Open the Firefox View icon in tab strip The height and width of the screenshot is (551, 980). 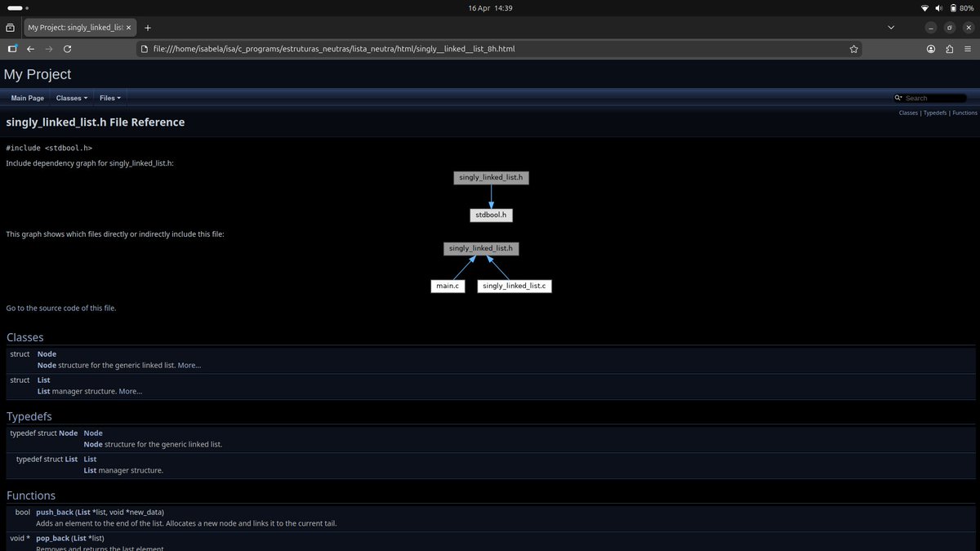[x=11, y=27]
